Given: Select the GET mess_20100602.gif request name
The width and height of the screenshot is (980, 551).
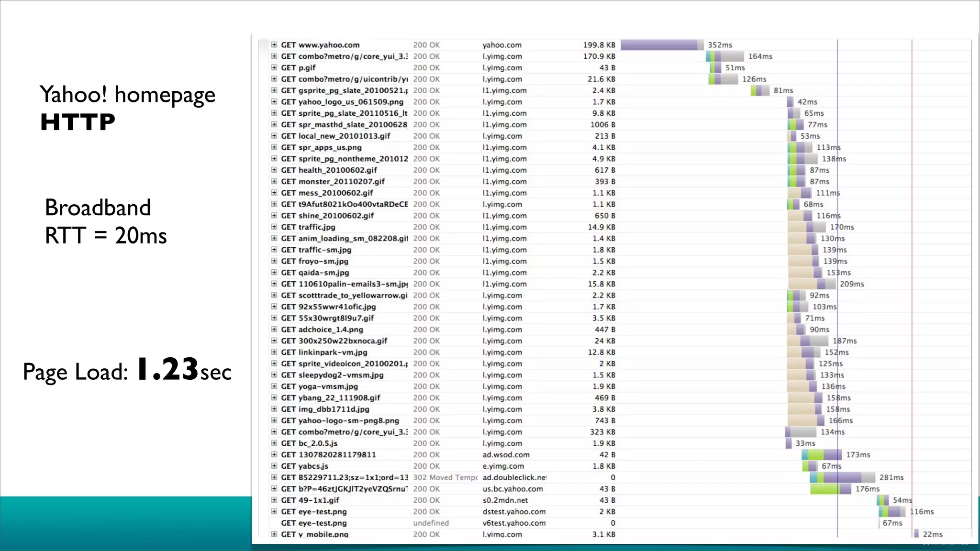Looking at the screenshot, I should (x=327, y=193).
